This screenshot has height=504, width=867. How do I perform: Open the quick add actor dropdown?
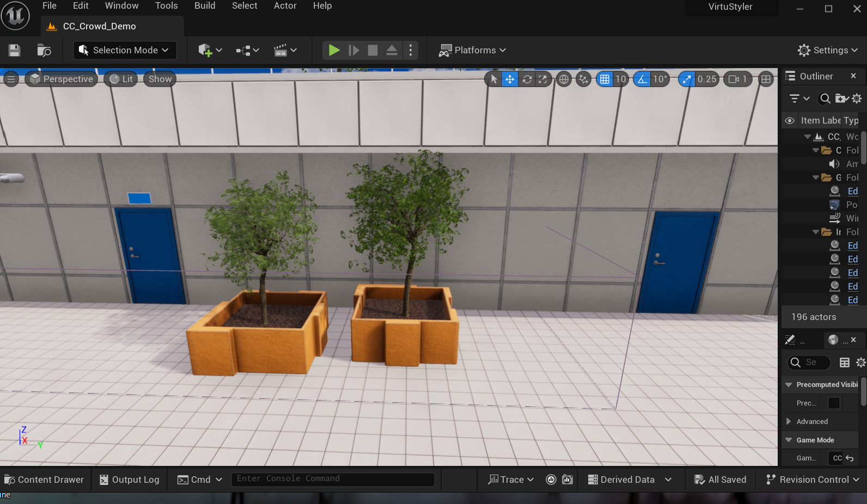click(210, 50)
